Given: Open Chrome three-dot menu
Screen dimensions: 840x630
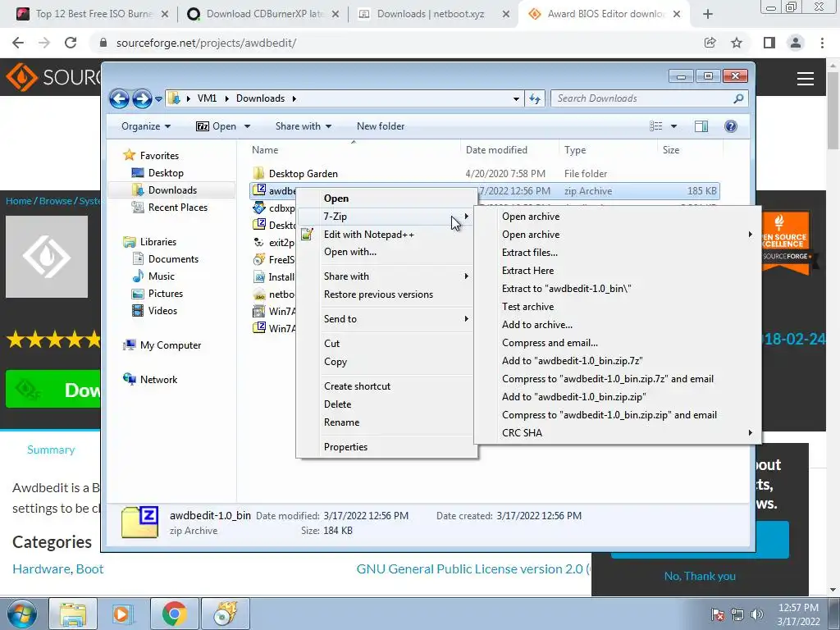Looking at the screenshot, I should 822,43.
